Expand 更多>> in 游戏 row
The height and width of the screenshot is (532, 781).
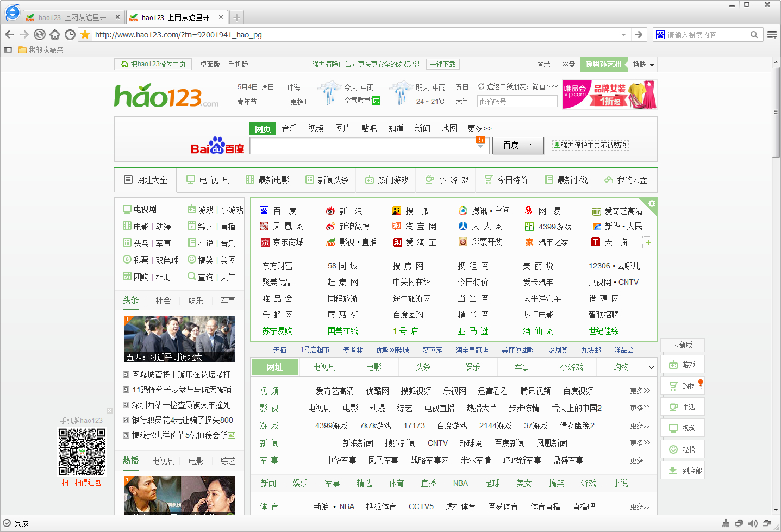click(640, 425)
